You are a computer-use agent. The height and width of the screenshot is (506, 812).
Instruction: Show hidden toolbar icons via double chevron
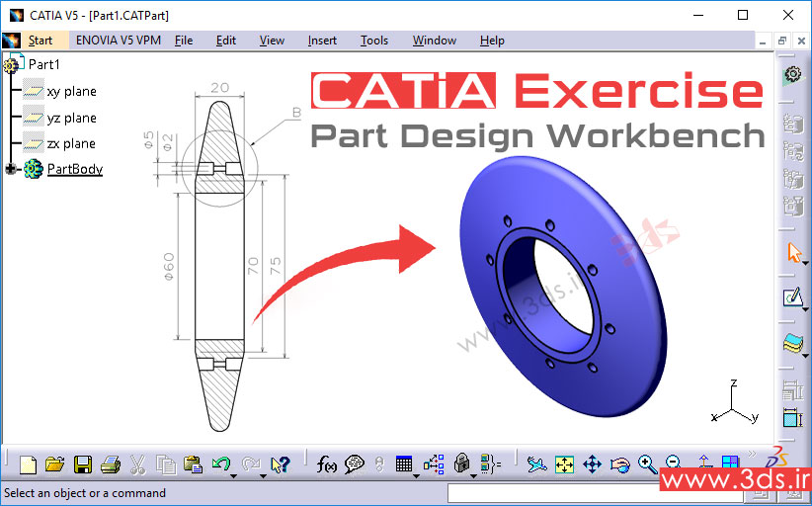click(752, 455)
